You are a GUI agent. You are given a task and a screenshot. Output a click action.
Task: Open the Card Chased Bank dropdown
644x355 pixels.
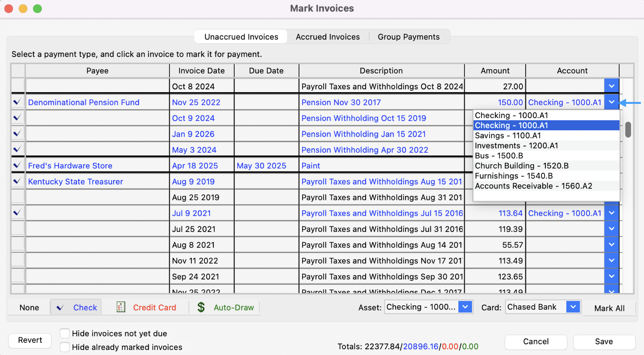[573, 307]
